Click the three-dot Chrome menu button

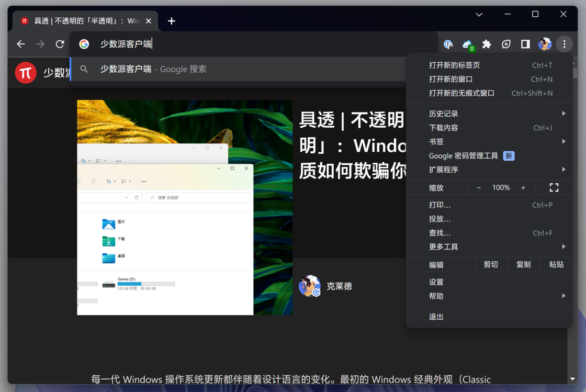coord(564,44)
